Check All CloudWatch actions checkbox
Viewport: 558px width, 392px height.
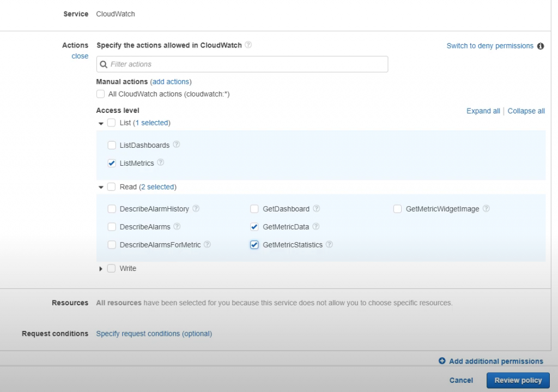100,94
